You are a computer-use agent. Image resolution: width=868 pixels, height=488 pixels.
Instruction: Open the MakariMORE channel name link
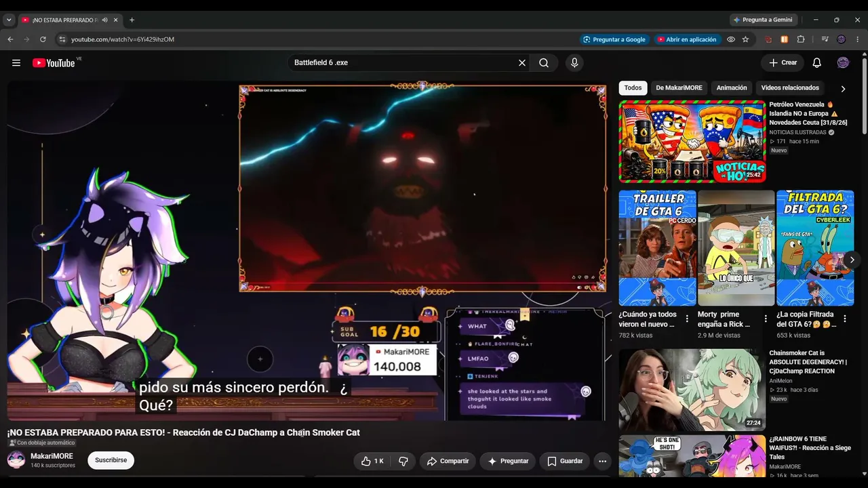52,456
